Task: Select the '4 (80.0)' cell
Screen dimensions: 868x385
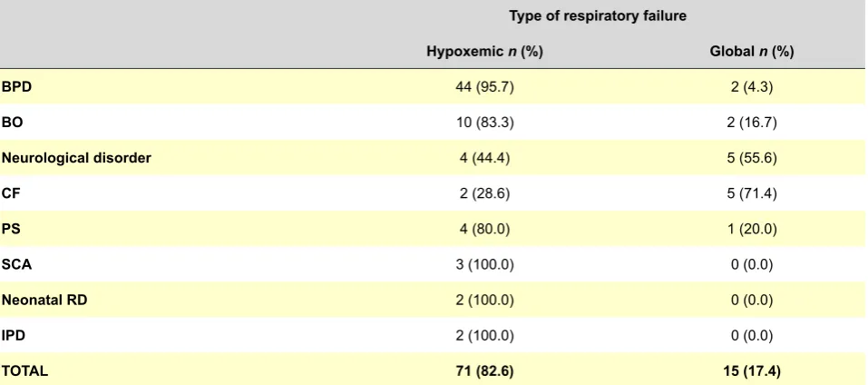Action: (484, 229)
